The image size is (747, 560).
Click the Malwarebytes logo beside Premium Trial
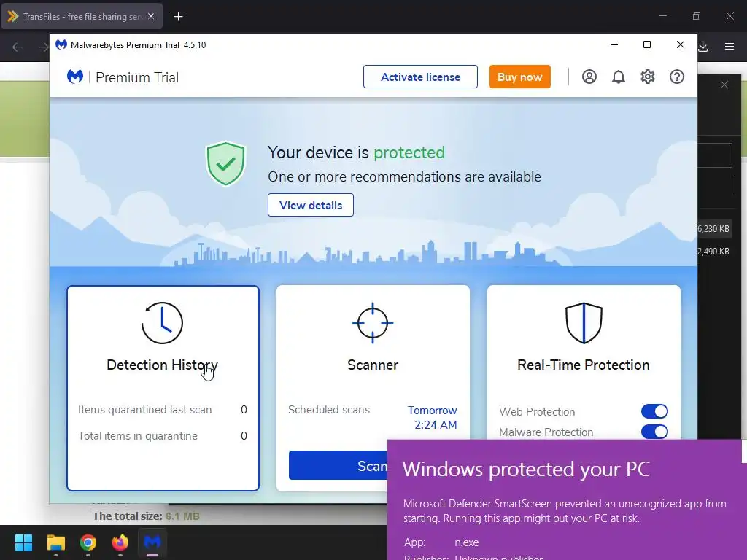(75, 77)
